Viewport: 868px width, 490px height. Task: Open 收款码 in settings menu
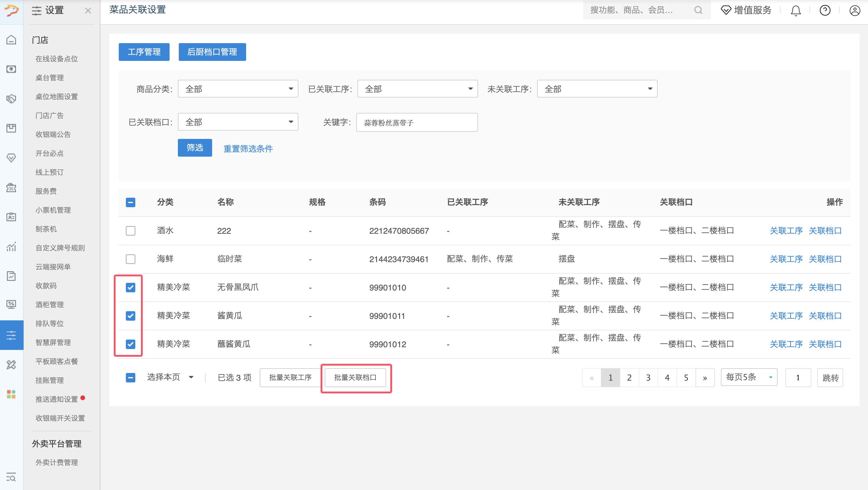pos(46,286)
